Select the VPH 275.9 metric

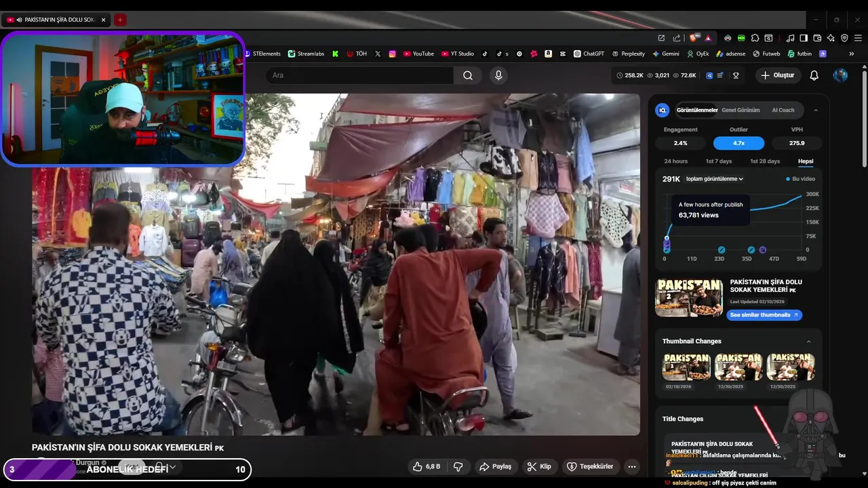click(797, 143)
